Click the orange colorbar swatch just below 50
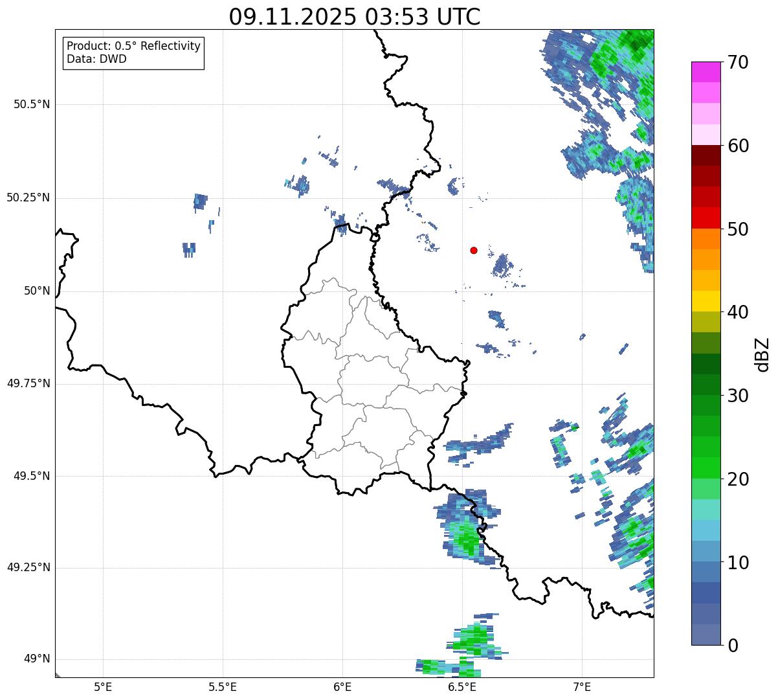 [x=706, y=239]
